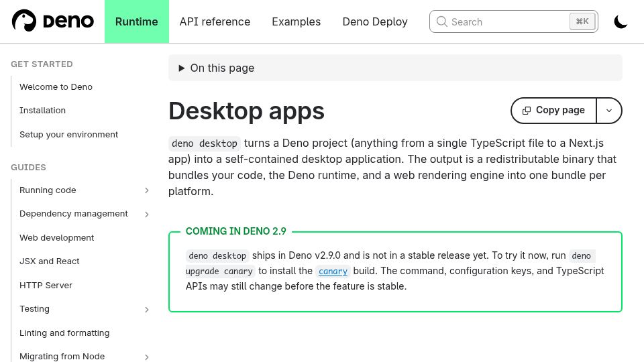Go to Setup your environment

coord(68,134)
